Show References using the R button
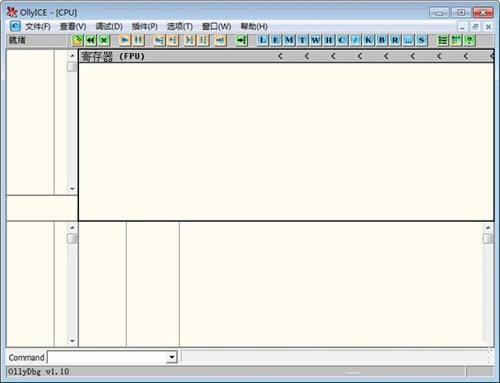This screenshot has height=383, width=500. pyautogui.click(x=395, y=40)
